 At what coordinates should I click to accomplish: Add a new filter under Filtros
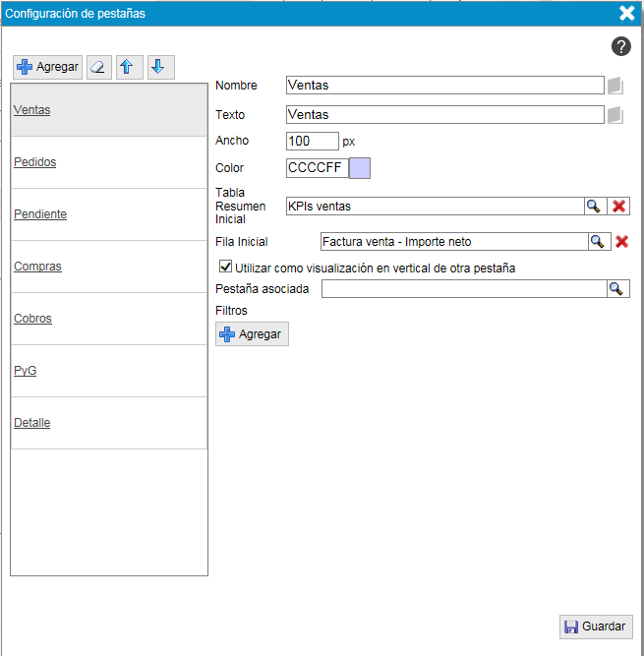pyautogui.click(x=252, y=334)
